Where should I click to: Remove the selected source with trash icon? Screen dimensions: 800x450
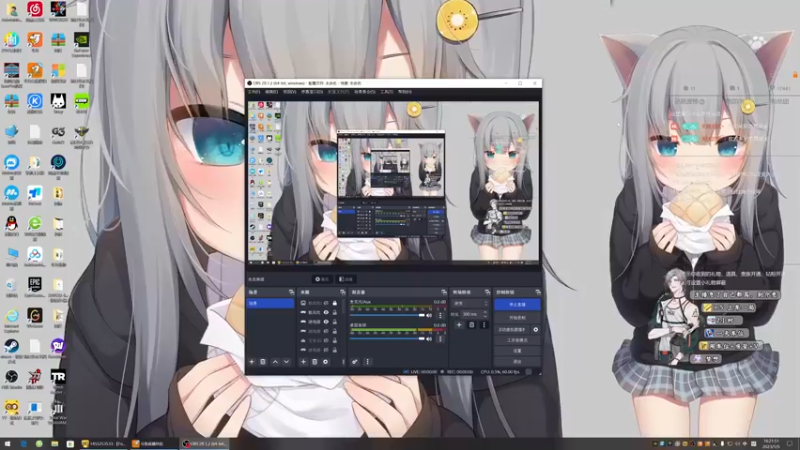point(315,362)
